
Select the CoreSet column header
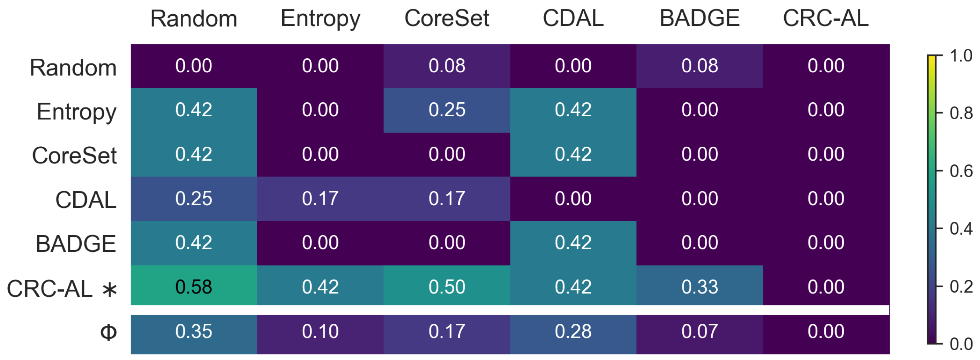tap(447, 18)
